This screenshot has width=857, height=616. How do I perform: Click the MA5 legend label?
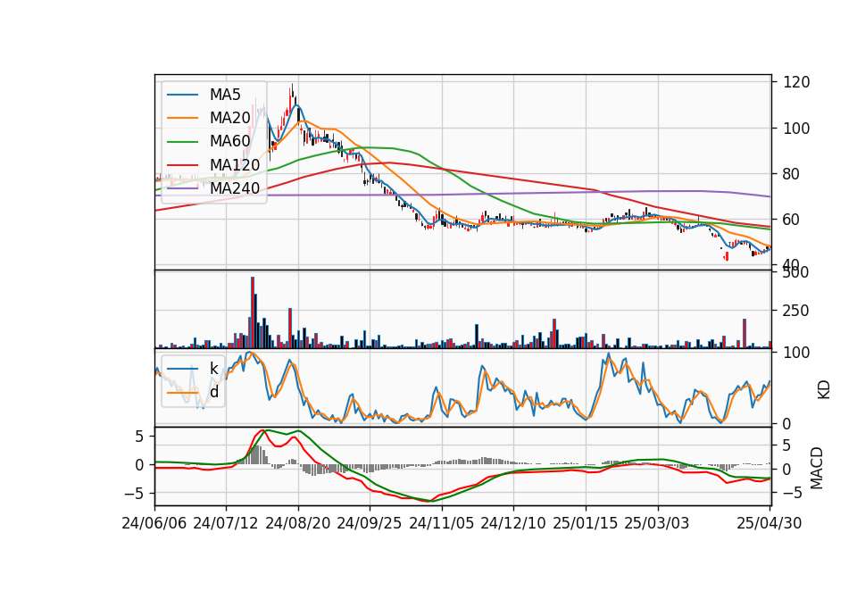point(225,95)
